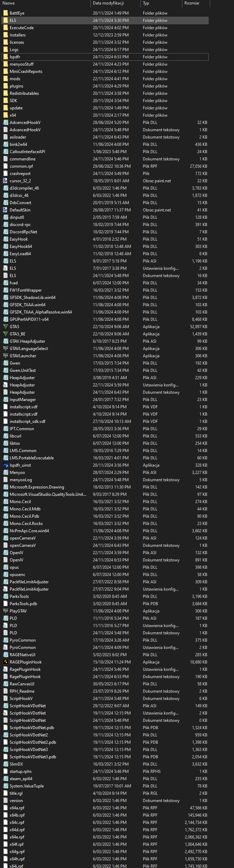Click the OpenIV ASI file icon
This screenshot has width=234, height=868.
[x=5, y=553]
